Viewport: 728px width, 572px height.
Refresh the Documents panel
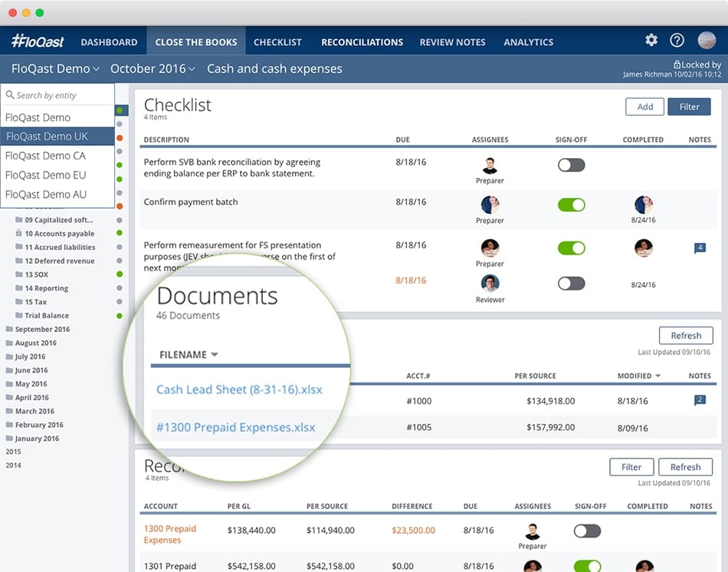686,336
